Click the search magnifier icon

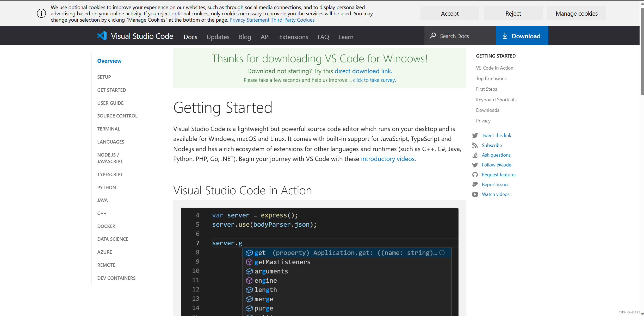(x=433, y=36)
